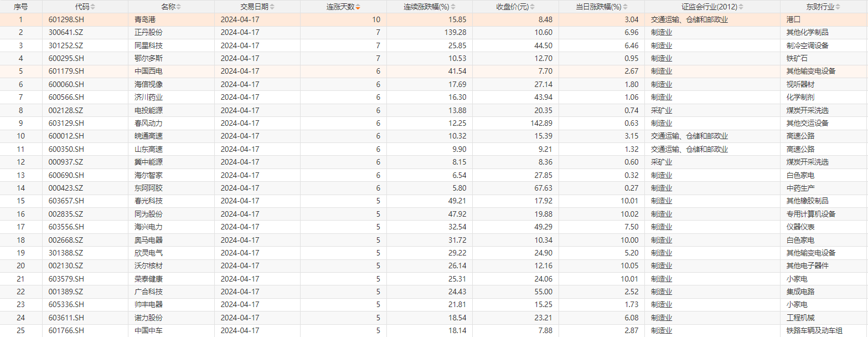Select the 荣泰健康 name cell
868x337 pixels.
(171, 279)
